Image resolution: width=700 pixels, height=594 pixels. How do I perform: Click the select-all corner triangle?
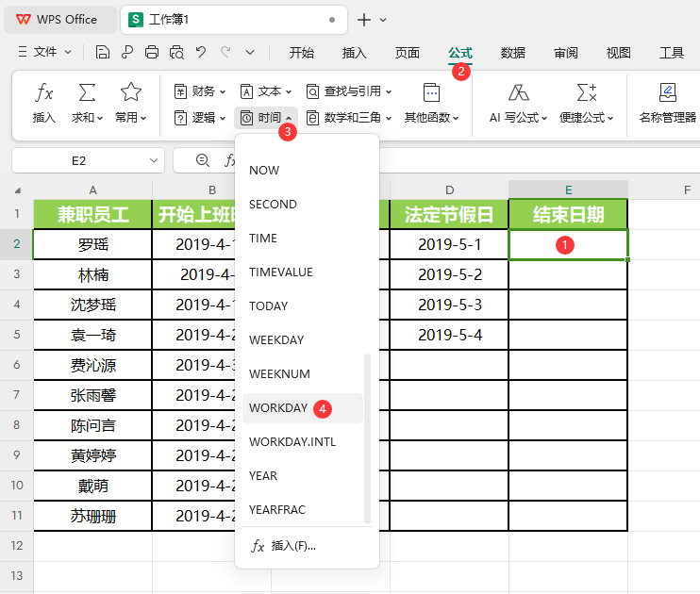[17, 190]
